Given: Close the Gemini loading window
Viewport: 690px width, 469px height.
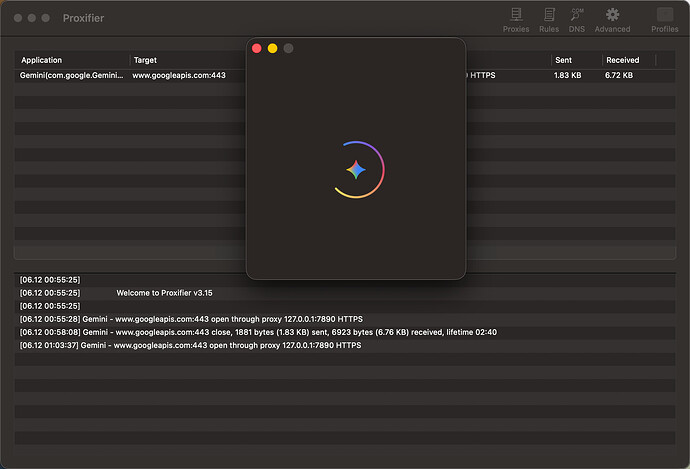Looking at the screenshot, I should coord(257,48).
